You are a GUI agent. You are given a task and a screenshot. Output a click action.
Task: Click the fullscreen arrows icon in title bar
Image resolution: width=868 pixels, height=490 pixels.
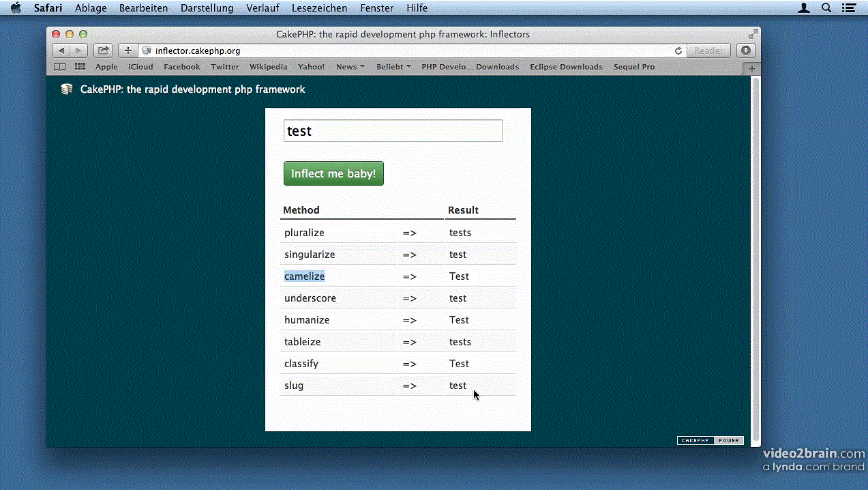click(x=753, y=34)
